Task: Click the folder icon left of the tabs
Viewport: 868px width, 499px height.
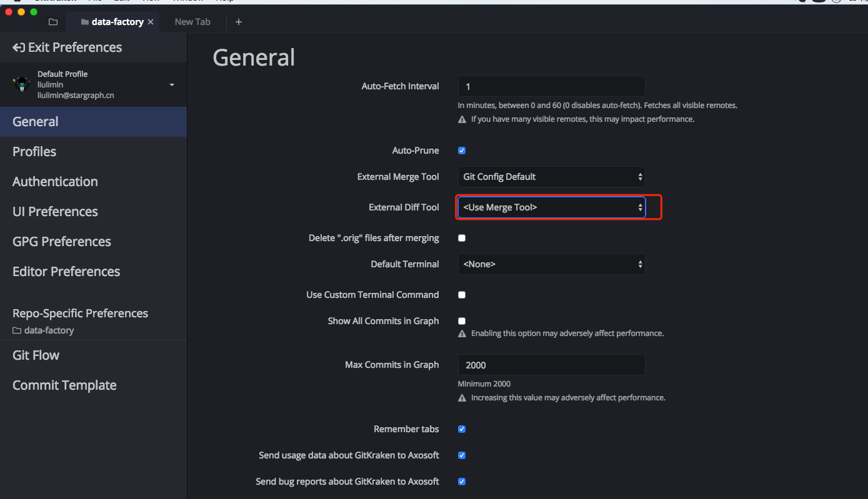Action: coord(53,22)
